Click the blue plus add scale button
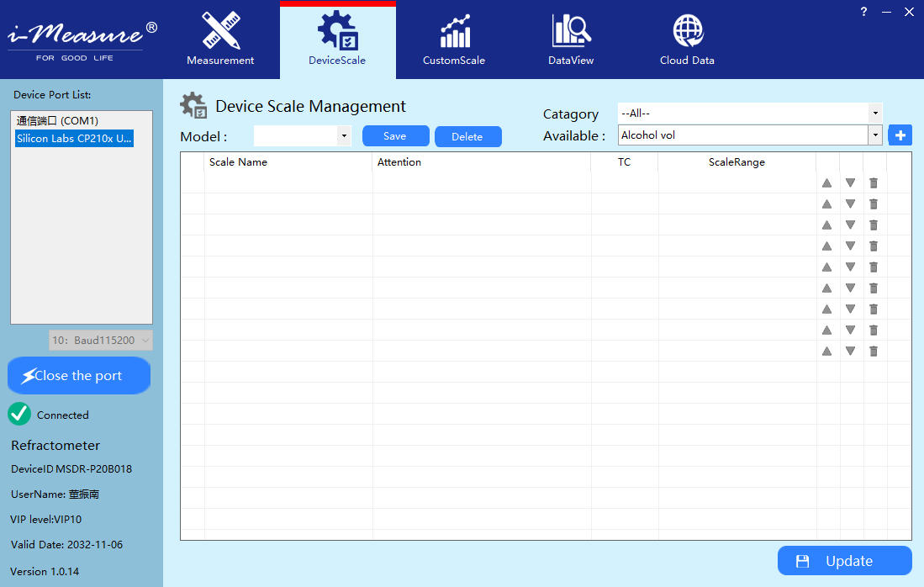Screen dimensions: 924x587 point(900,135)
